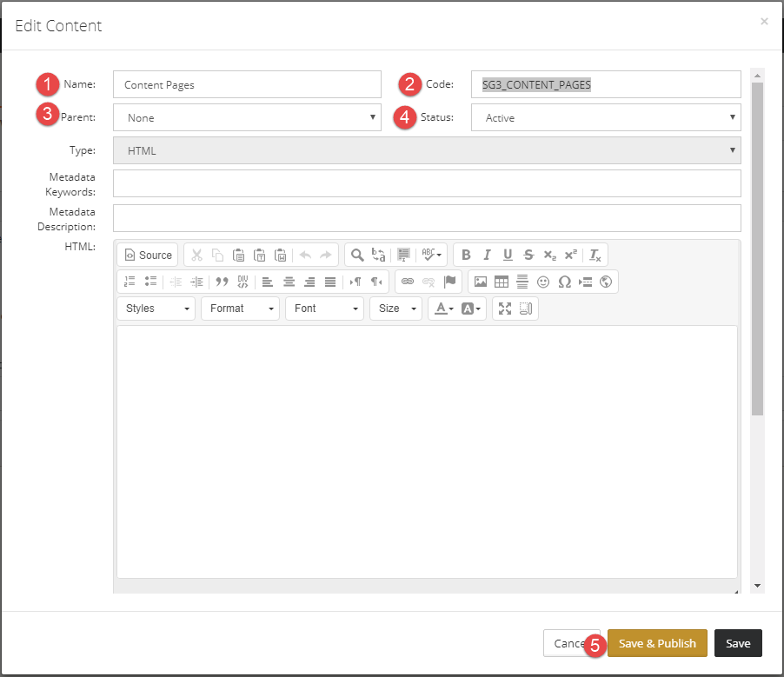This screenshot has width=784, height=677.
Task: Open the special character Omega tool
Action: (x=564, y=282)
